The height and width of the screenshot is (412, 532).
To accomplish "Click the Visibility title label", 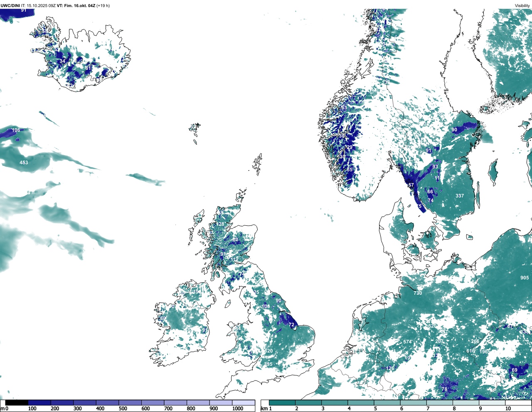I will (522, 5).
